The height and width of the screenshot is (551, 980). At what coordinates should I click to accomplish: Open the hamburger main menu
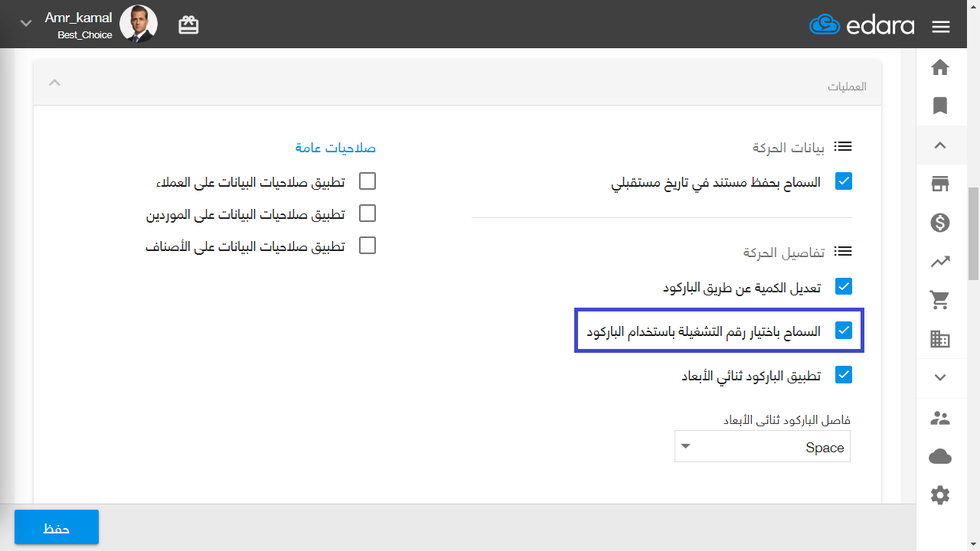coord(941,27)
